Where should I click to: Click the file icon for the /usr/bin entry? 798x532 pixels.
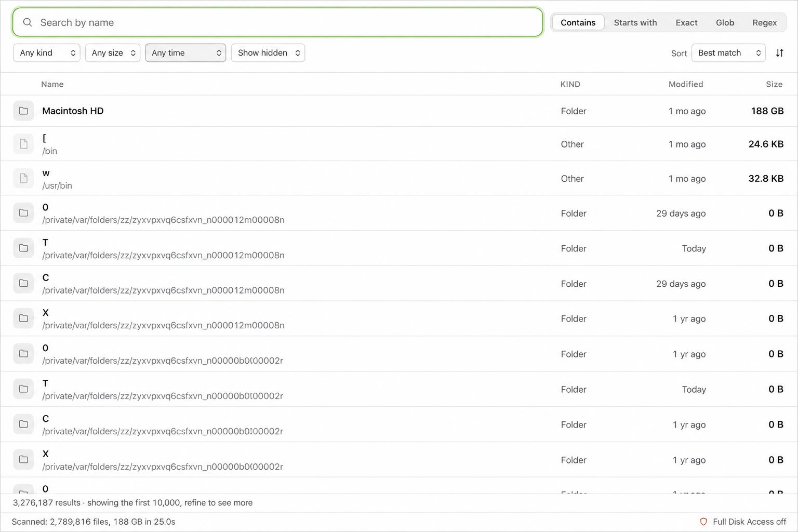23,178
